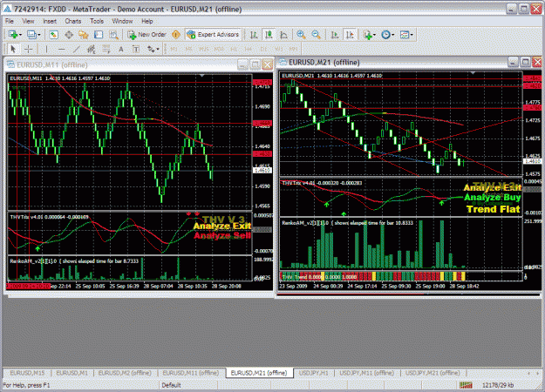Expand the indicators list dropdown
The width and height of the screenshot is (545, 392).
(x=369, y=35)
